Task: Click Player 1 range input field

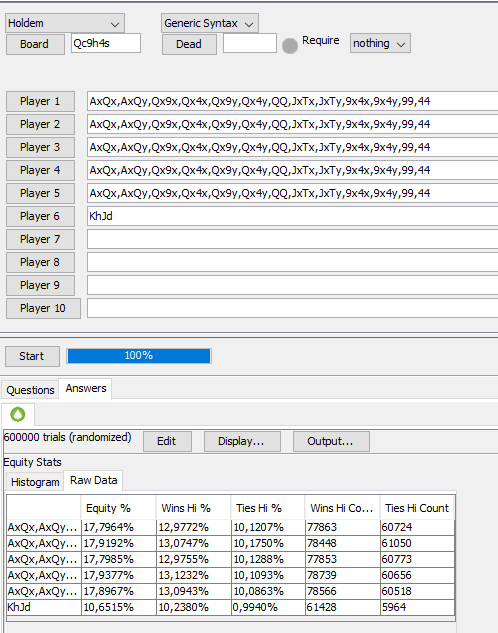Action: (x=293, y=101)
